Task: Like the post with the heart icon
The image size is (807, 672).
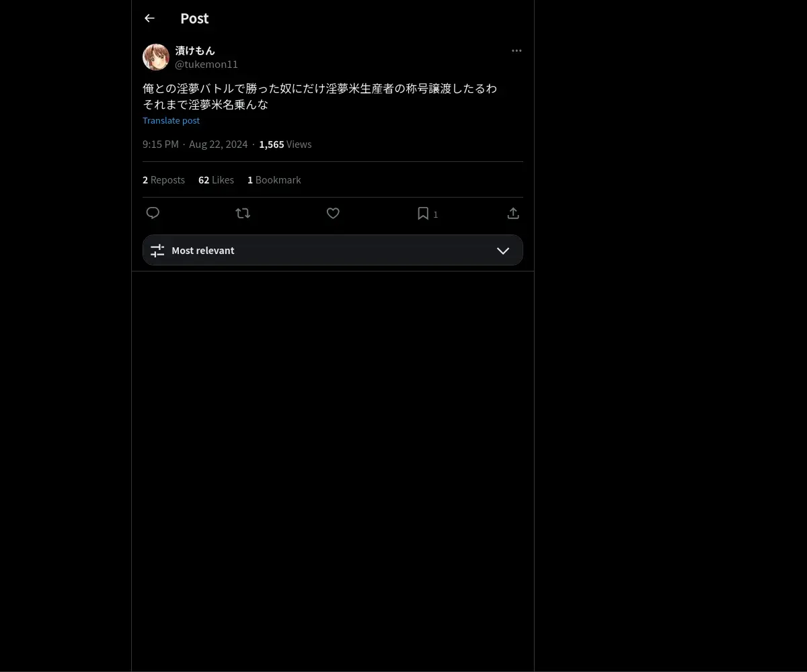Action: pos(333,213)
